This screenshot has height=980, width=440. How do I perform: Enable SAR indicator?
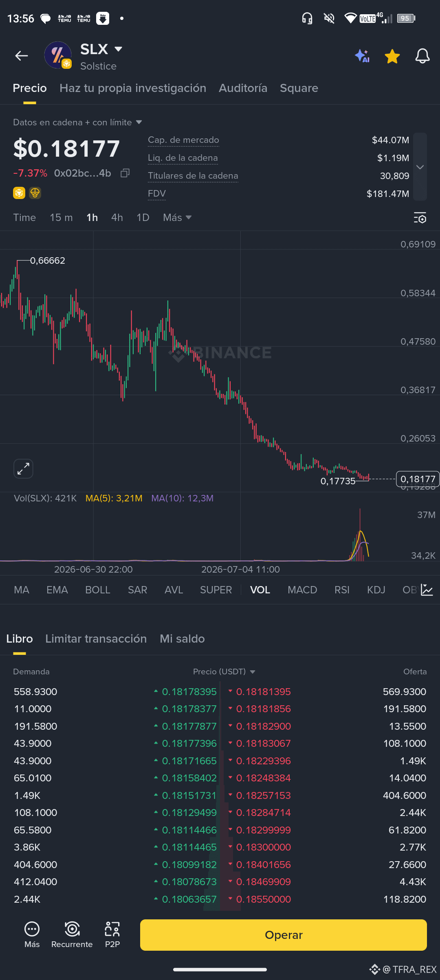pyautogui.click(x=138, y=590)
